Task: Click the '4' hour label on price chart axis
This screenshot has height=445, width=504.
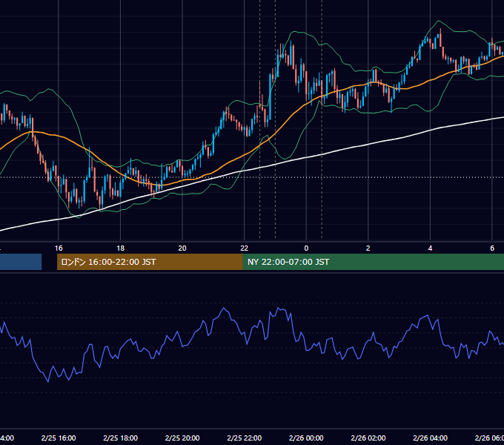Action: click(x=430, y=248)
